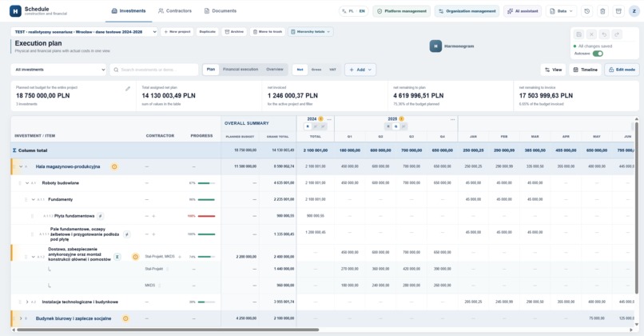The height and width of the screenshot is (336, 644).
Task: Open the 2025 column options ellipsis
Action: click(452, 119)
